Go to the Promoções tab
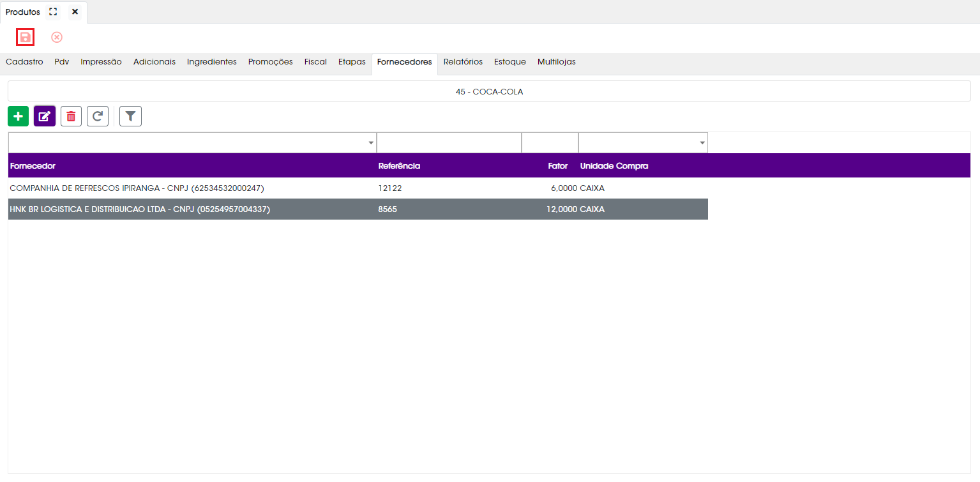The width and height of the screenshot is (980, 482). pyautogui.click(x=271, y=62)
